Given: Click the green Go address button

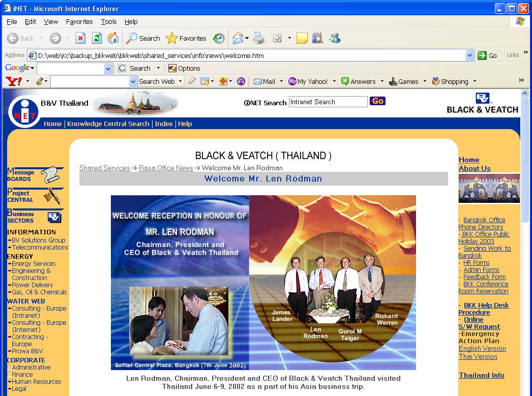Looking at the screenshot, I should (x=487, y=55).
